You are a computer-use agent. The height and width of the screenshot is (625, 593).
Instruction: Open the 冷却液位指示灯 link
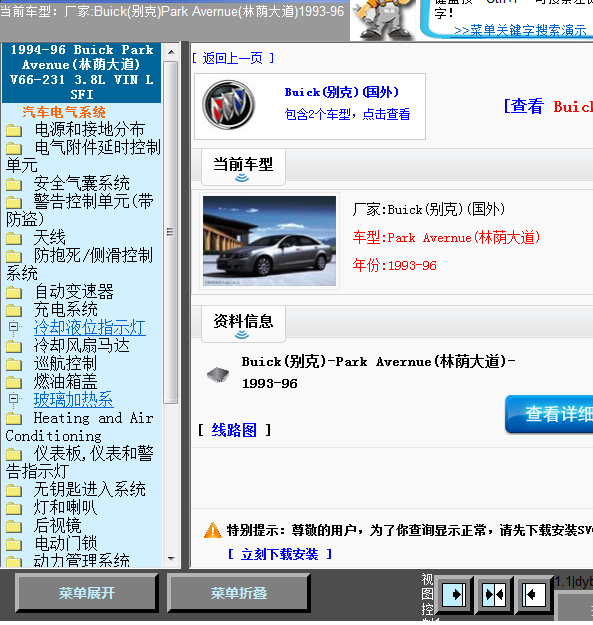90,328
